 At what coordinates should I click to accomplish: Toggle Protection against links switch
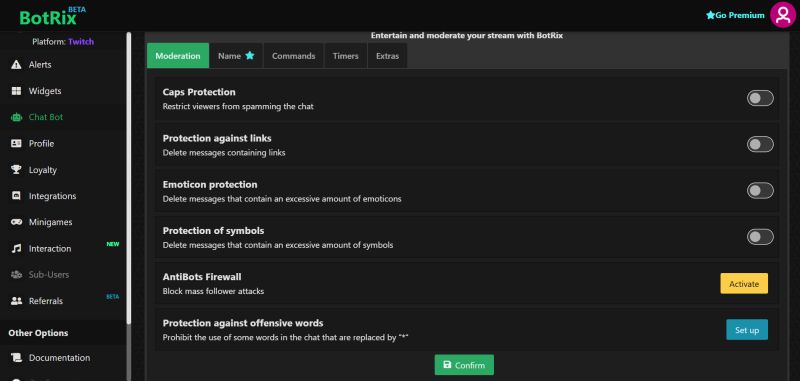[760, 144]
